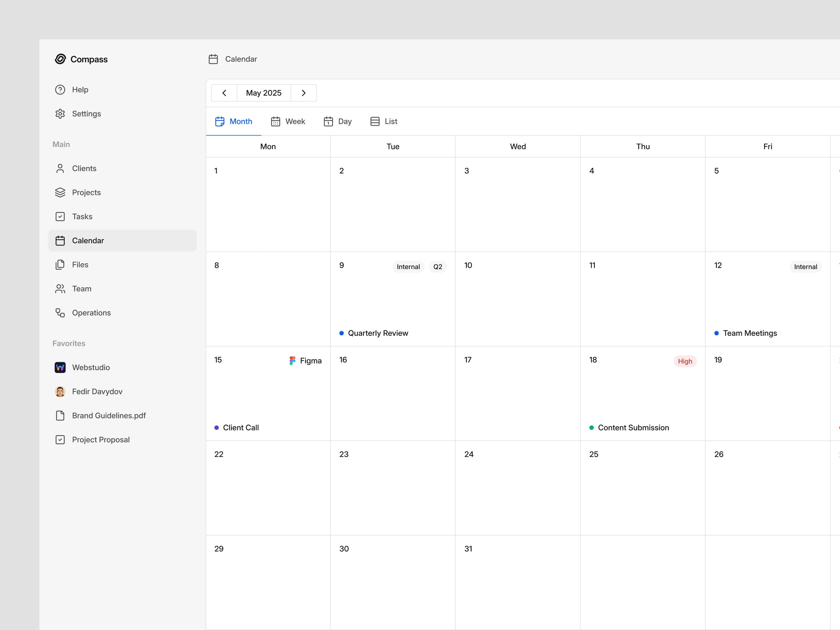This screenshot has width=840, height=630.
Task: Open Help via question mark icon
Action: coord(60,90)
